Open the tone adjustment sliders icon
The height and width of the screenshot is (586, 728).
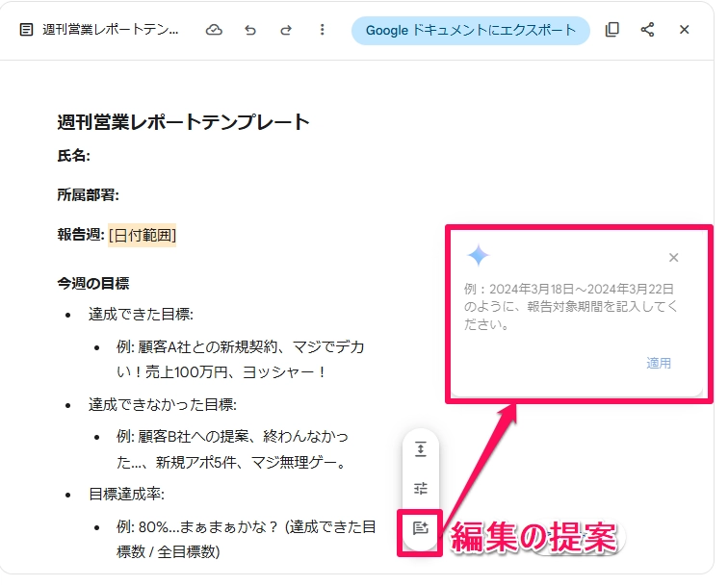coord(420,488)
